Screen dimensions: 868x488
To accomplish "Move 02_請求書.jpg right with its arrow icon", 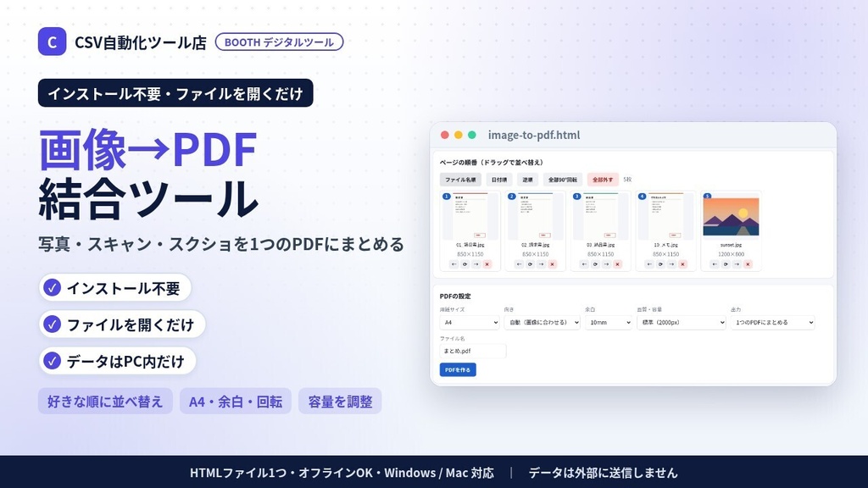I will pyautogui.click(x=542, y=264).
